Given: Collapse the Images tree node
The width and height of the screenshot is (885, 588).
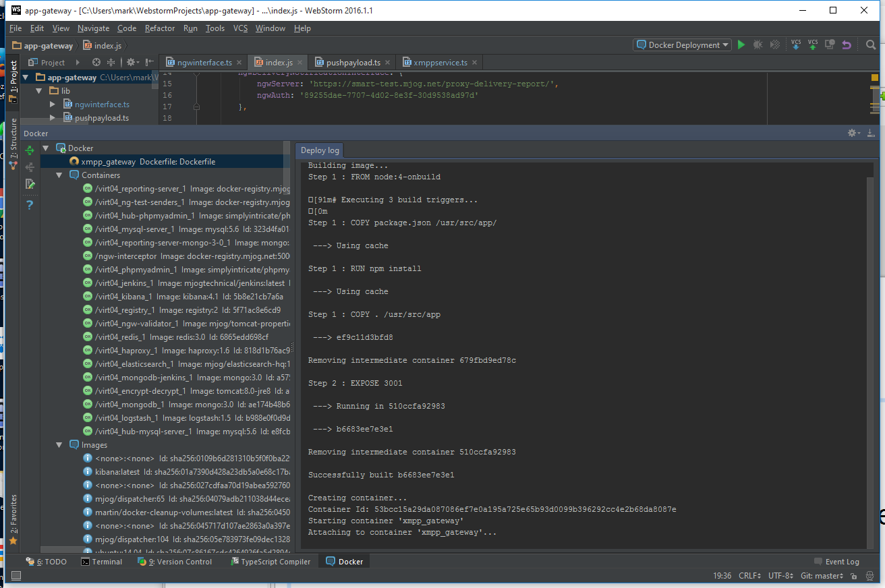Looking at the screenshot, I should 59,445.
